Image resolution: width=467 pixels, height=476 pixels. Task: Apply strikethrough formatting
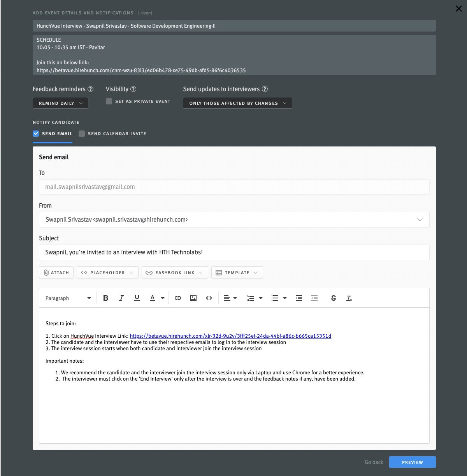coord(334,298)
